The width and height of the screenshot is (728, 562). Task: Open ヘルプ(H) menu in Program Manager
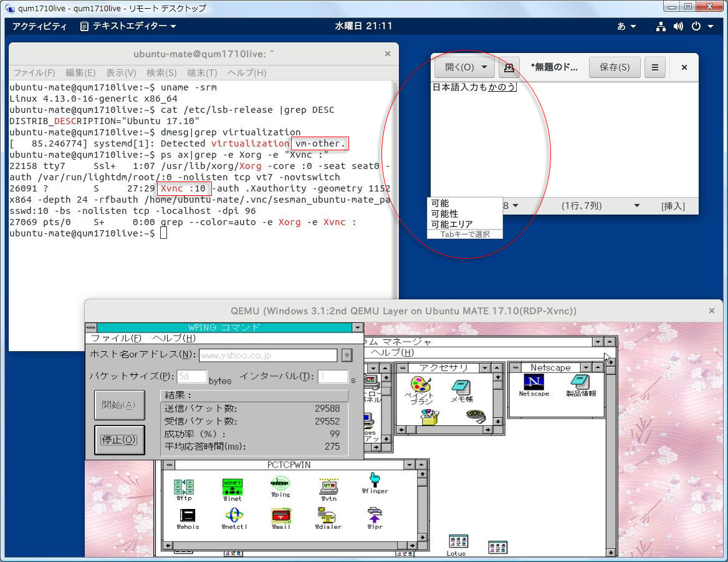click(x=391, y=352)
